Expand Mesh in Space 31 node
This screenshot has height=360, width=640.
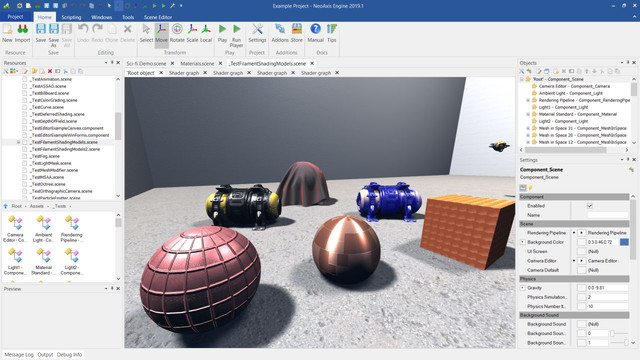click(x=528, y=128)
